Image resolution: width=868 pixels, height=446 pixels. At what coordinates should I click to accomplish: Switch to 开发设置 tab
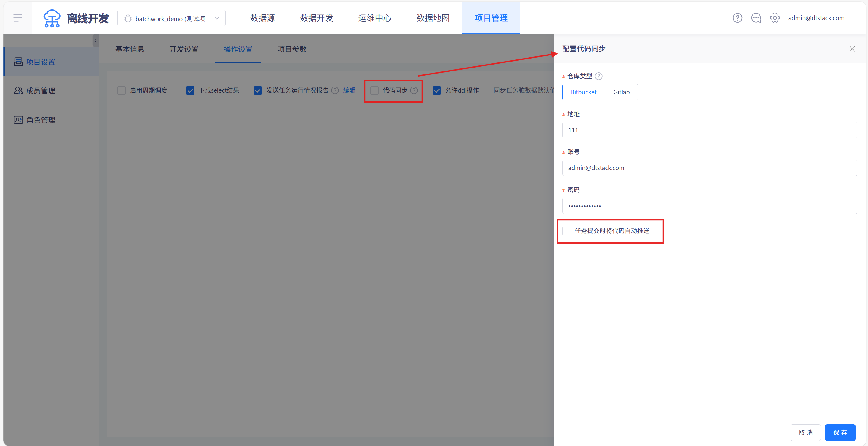184,49
